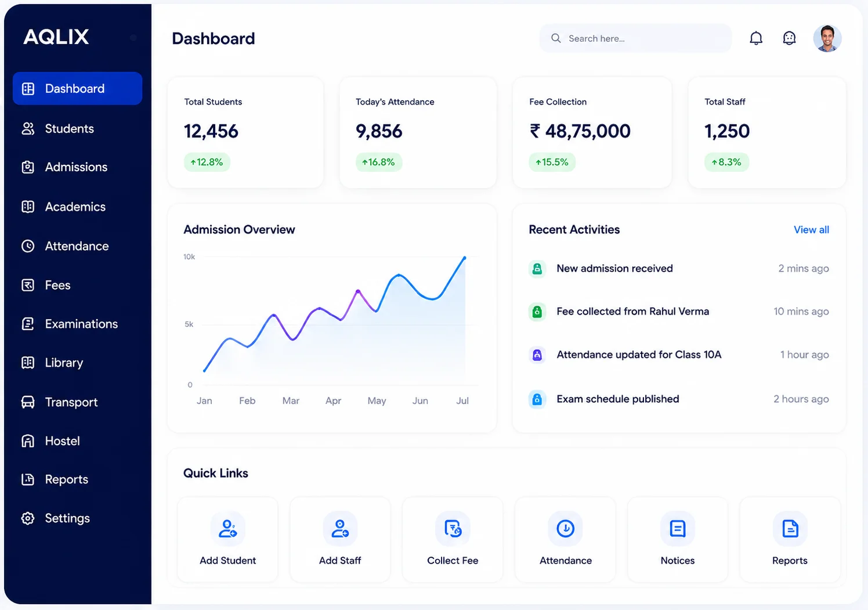This screenshot has height=610, width=868.
Task: Click the Library book icon
Action: (x=28, y=363)
